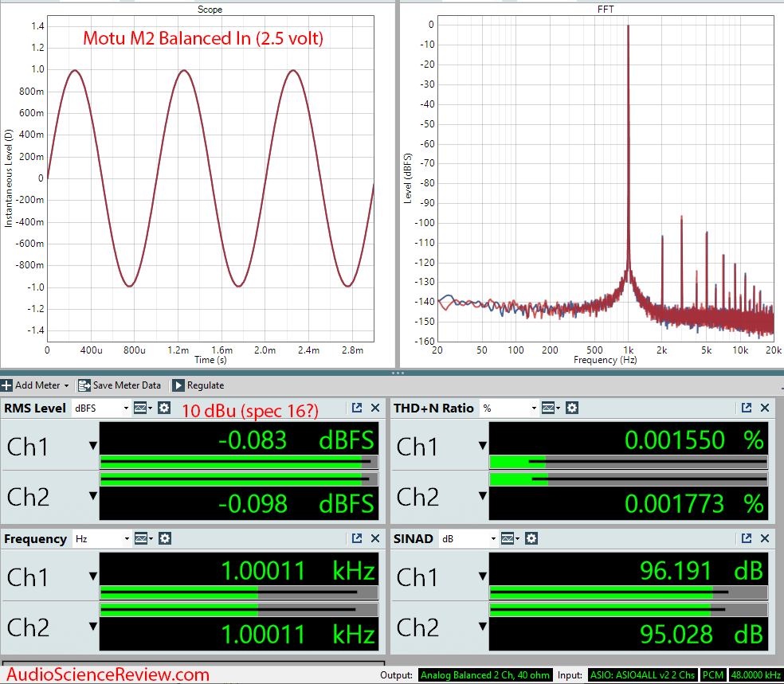784x684 pixels.
Task: Pop out the THD+N Ratio meter
Action: tap(746, 408)
